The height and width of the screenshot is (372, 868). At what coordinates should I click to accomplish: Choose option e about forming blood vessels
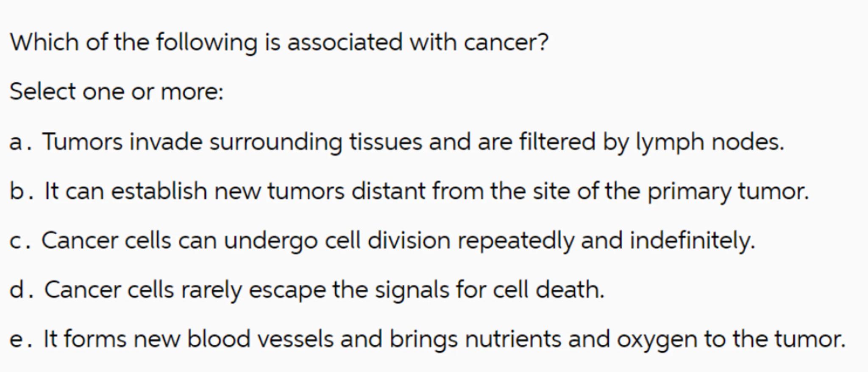(x=444, y=339)
